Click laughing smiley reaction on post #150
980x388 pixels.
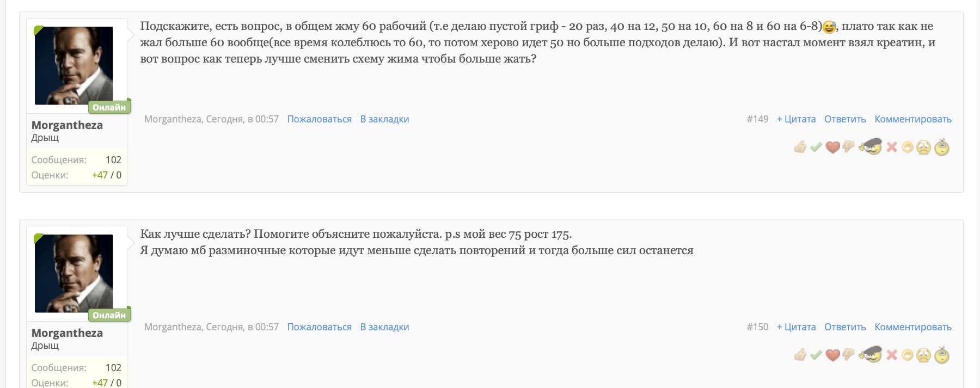[x=907, y=355]
